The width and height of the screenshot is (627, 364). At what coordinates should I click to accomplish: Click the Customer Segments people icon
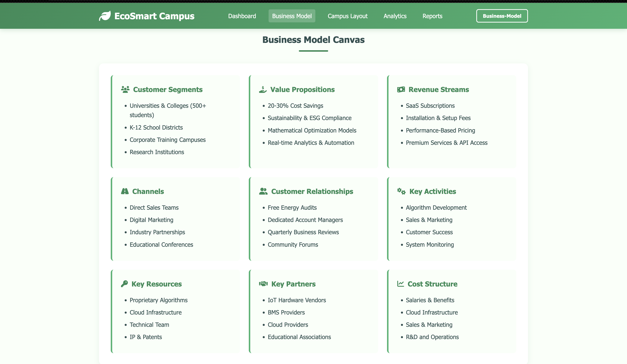click(x=125, y=90)
